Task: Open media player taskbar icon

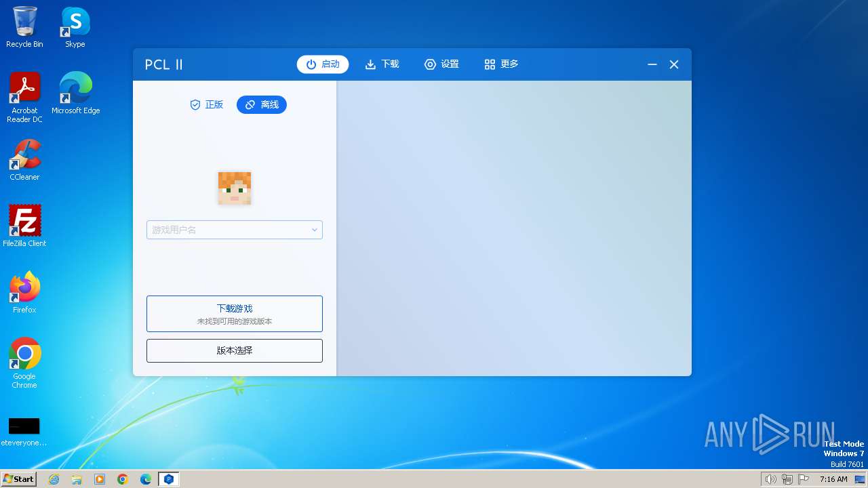Action: (100, 479)
